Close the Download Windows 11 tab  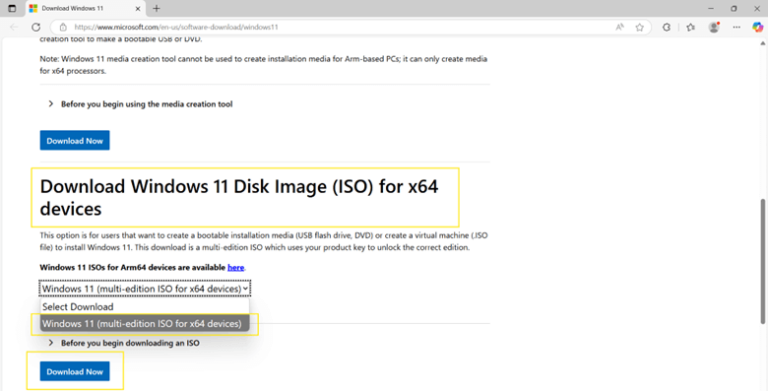[x=138, y=8]
